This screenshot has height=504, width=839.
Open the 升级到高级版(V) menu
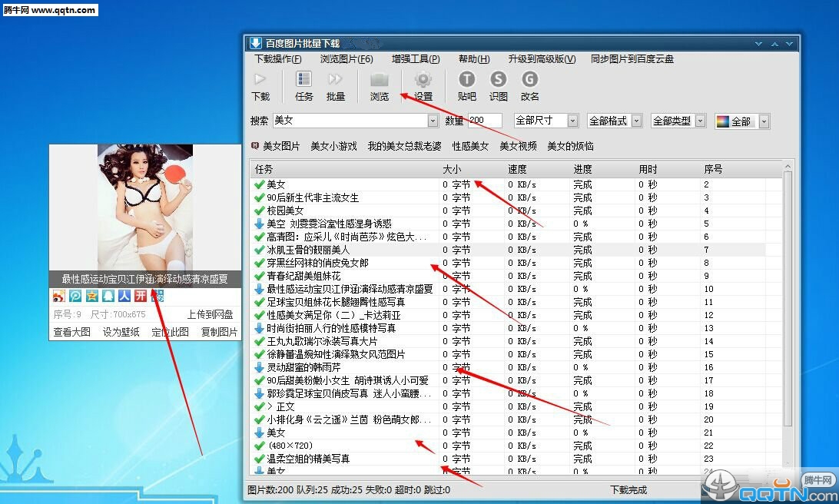click(542, 59)
